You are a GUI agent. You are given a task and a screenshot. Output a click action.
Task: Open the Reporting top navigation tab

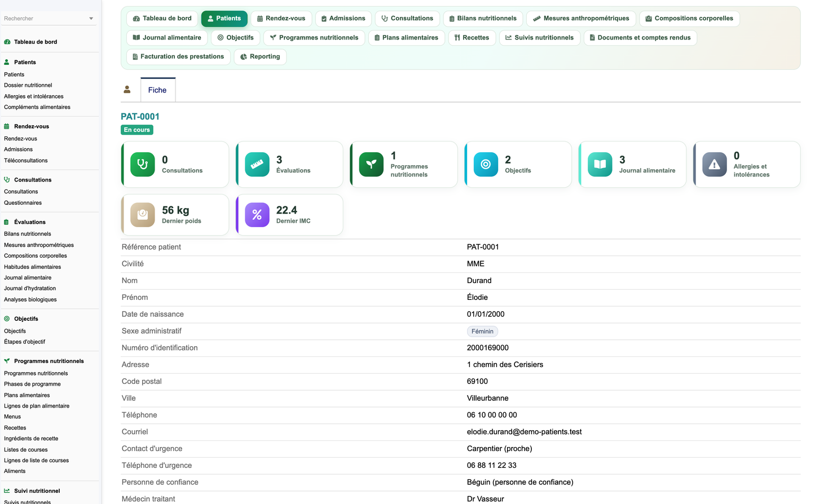260,57
